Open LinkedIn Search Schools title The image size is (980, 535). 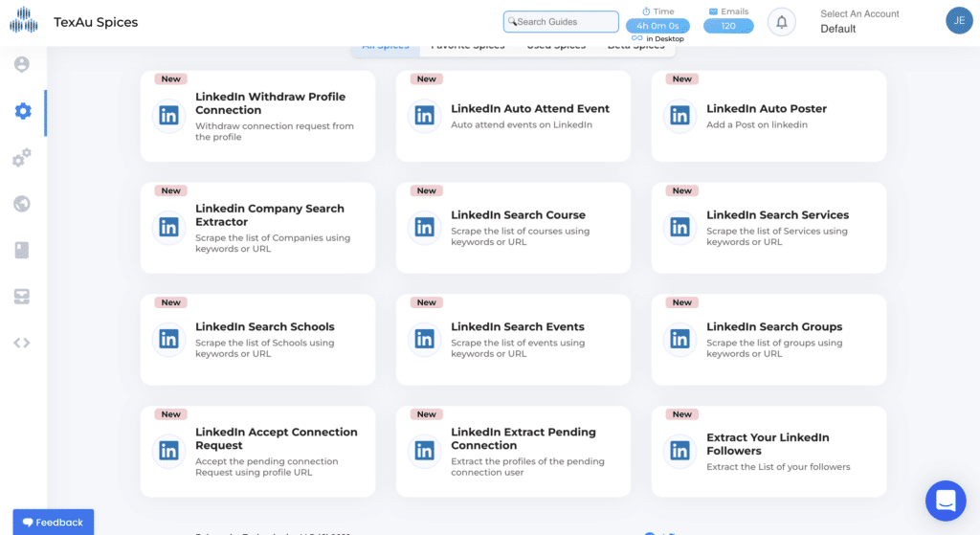click(x=264, y=326)
